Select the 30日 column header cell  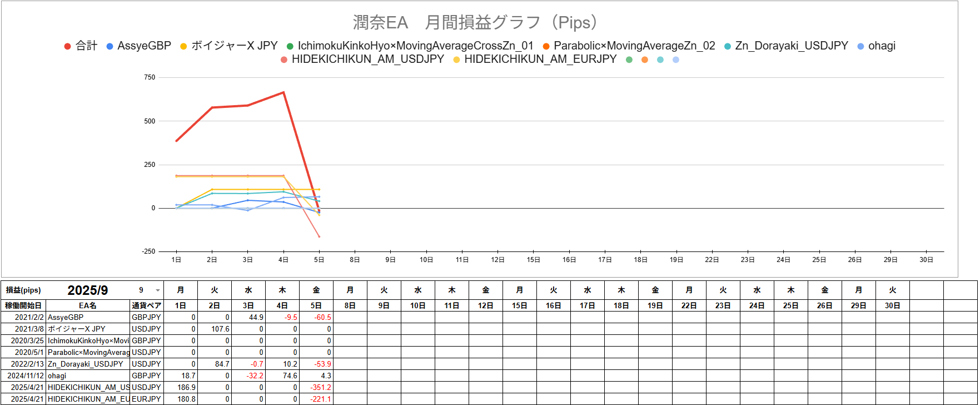click(893, 305)
